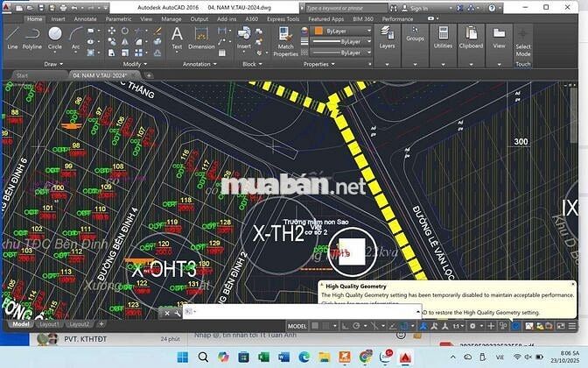The height and width of the screenshot is (368, 588).
Task: Toggle grid display in status bar
Action: click(315, 326)
